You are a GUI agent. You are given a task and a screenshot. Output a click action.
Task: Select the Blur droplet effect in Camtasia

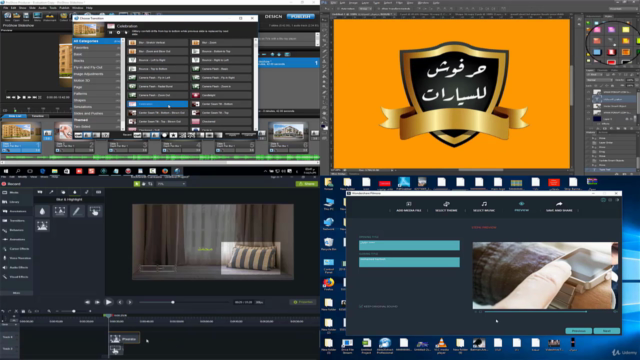42,211
